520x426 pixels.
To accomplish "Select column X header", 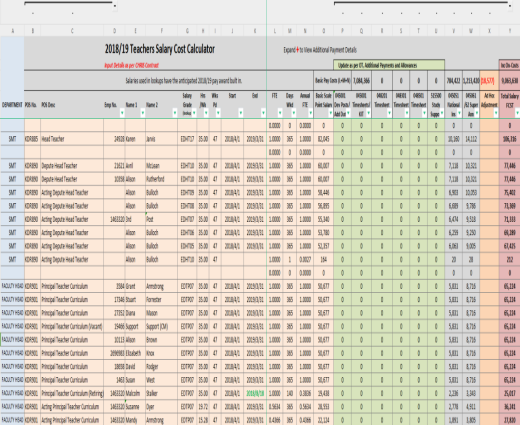I will [x=489, y=31].
